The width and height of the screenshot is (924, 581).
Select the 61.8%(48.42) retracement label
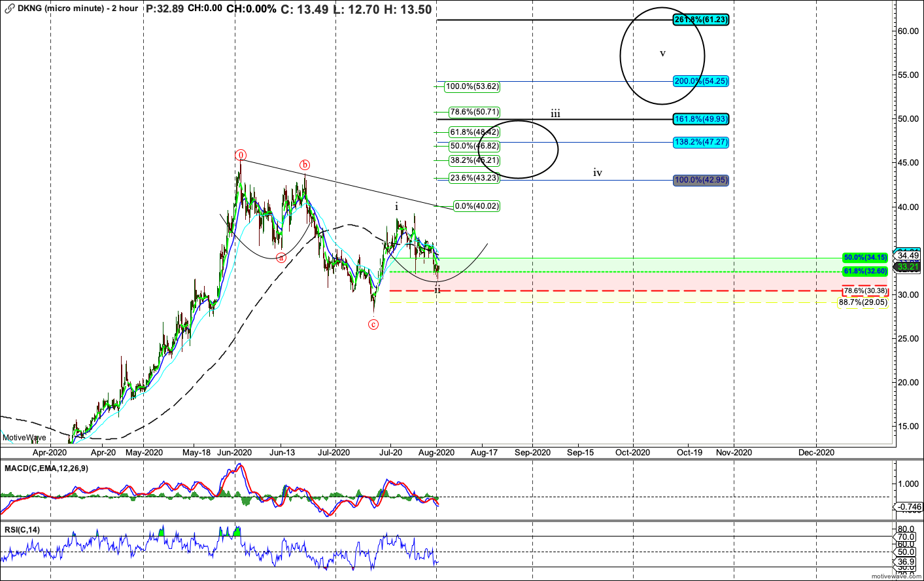(x=474, y=132)
